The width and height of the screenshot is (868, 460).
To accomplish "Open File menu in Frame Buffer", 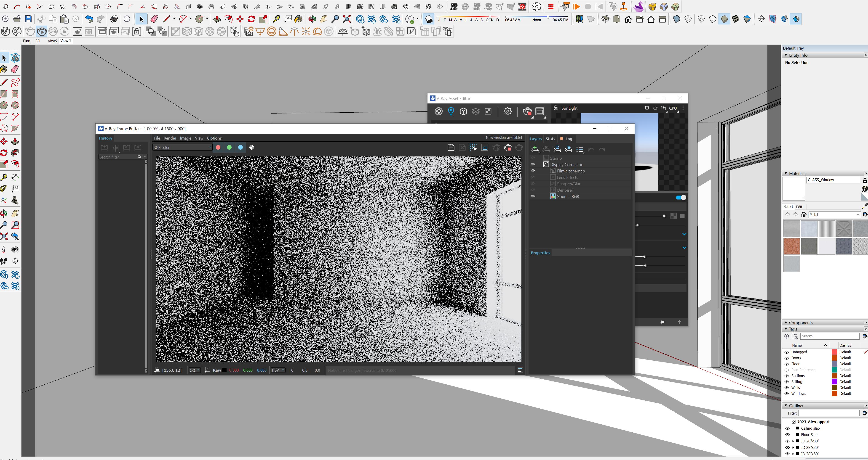I will click(157, 138).
